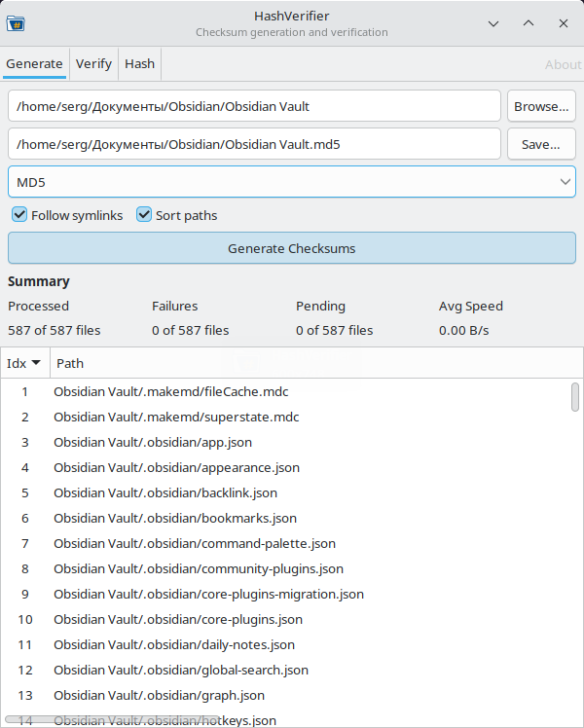The image size is (584, 728).
Task: Click Generate Checksums button
Action: tap(292, 248)
